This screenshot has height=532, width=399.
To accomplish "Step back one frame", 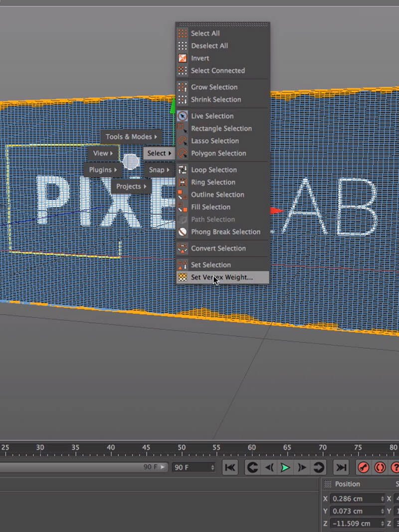I will (269, 468).
